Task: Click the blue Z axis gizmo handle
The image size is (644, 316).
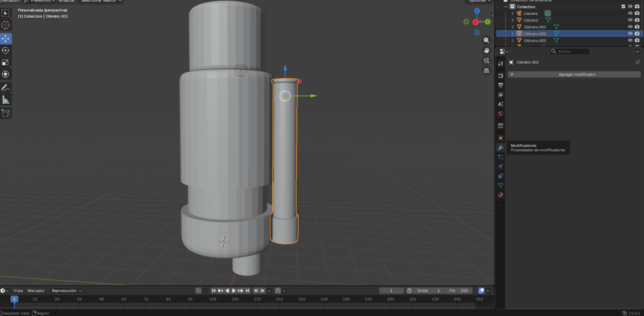Action: pyautogui.click(x=477, y=11)
